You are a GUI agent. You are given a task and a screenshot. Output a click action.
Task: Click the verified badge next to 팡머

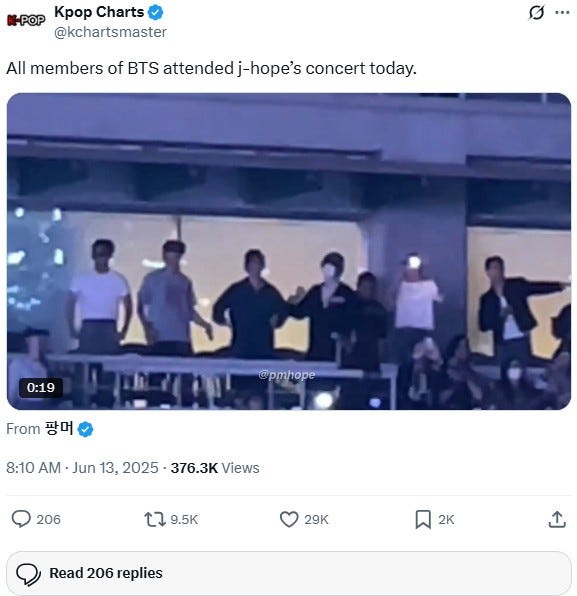(x=85, y=429)
